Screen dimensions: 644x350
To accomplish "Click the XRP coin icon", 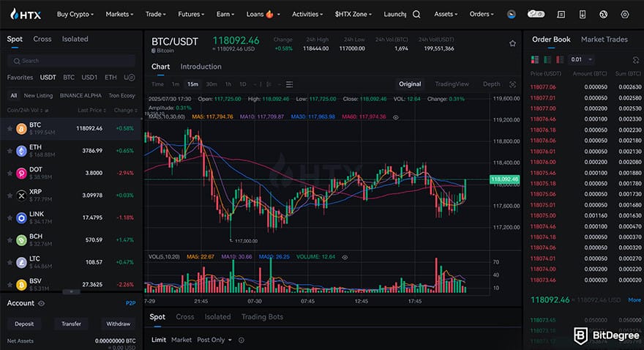I will (x=21, y=196).
